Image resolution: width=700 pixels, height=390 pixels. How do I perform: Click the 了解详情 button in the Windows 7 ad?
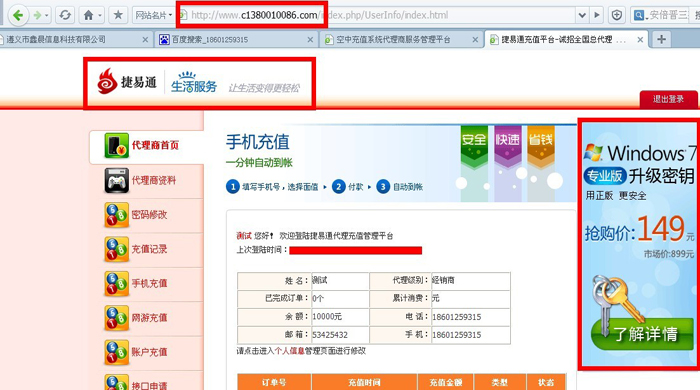642,334
